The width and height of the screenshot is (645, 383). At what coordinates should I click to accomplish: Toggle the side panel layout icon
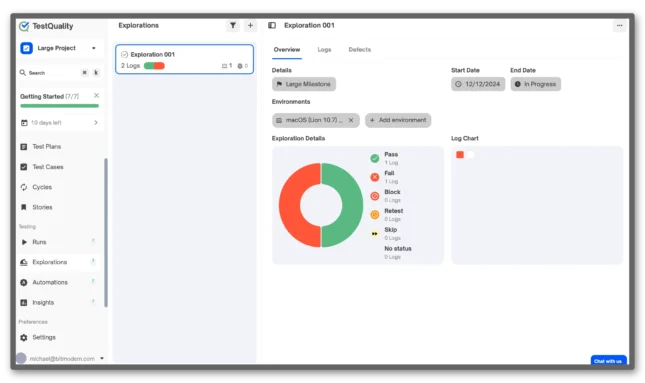pyautogui.click(x=272, y=26)
